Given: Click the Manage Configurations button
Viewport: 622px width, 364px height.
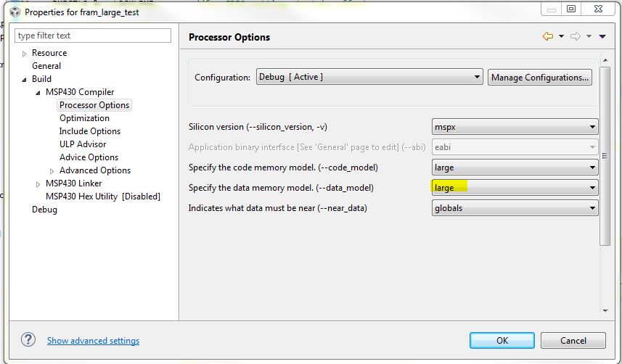Looking at the screenshot, I should [540, 78].
